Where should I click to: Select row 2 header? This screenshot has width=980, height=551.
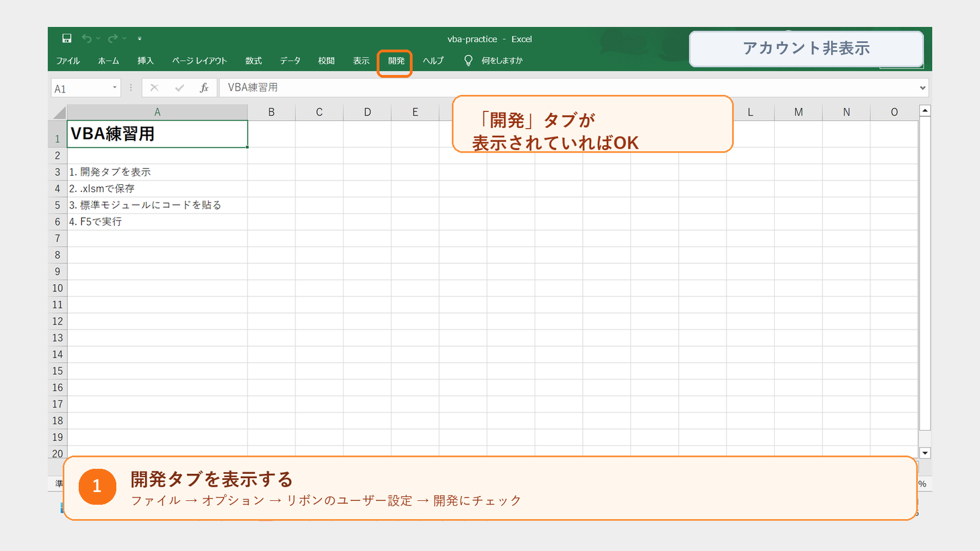point(58,156)
